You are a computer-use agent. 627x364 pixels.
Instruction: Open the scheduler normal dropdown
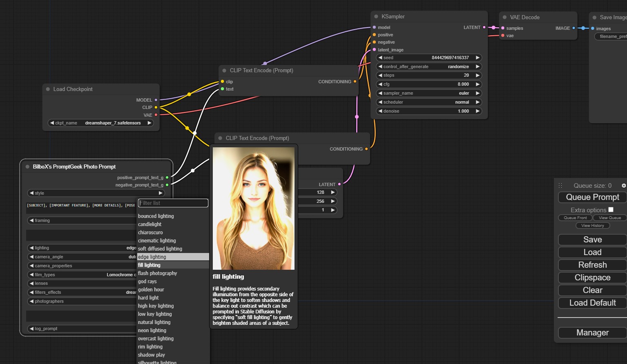coord(429,102)
